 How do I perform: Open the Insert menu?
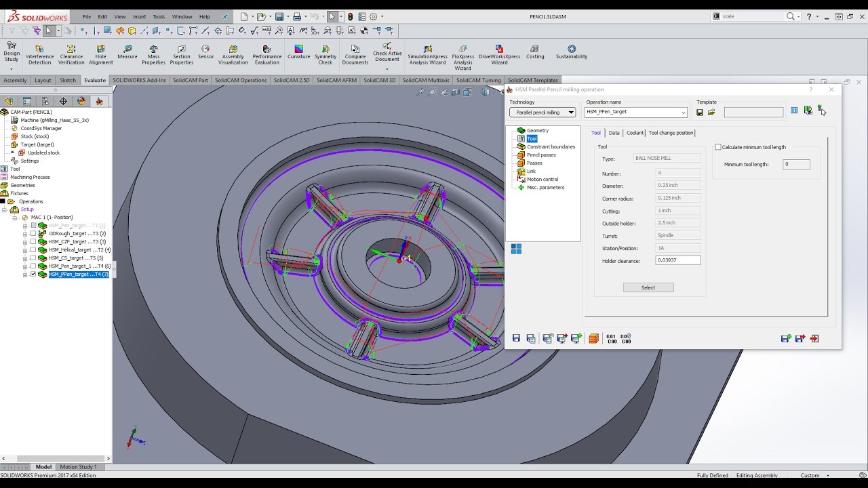click(139, 16)
